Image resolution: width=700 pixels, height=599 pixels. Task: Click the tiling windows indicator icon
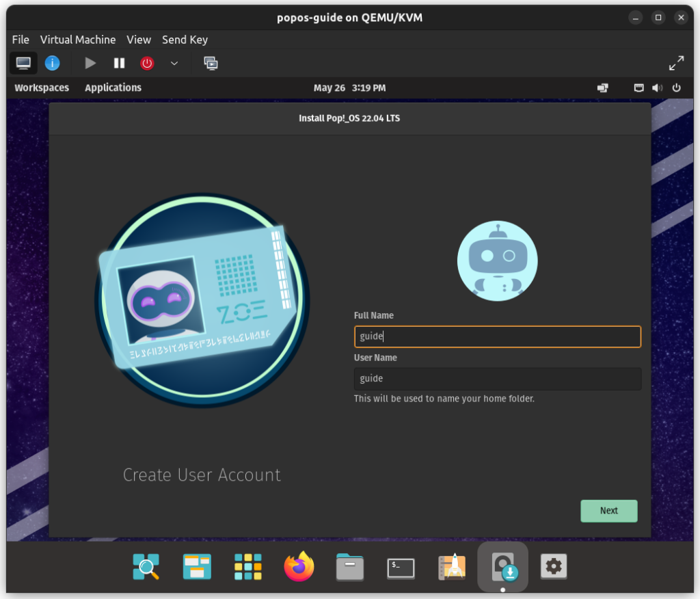coord(603,88)
